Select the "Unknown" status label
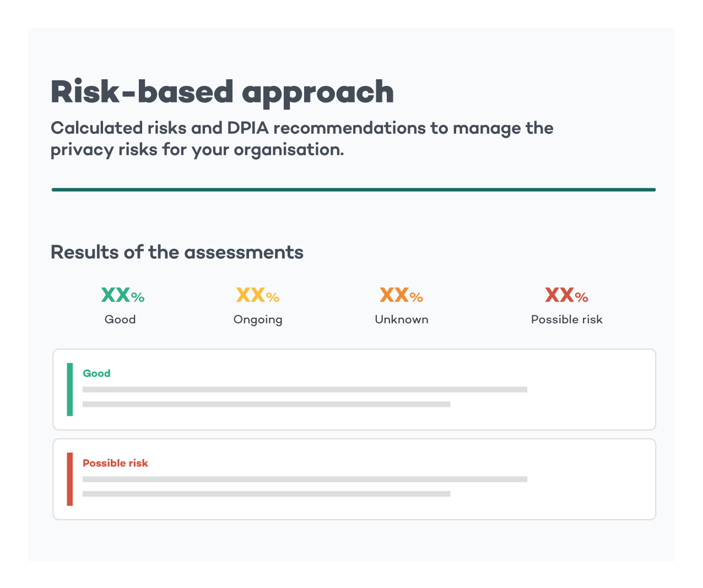The width and height of the screenshot is (703, 588). [x=401, y=319]
